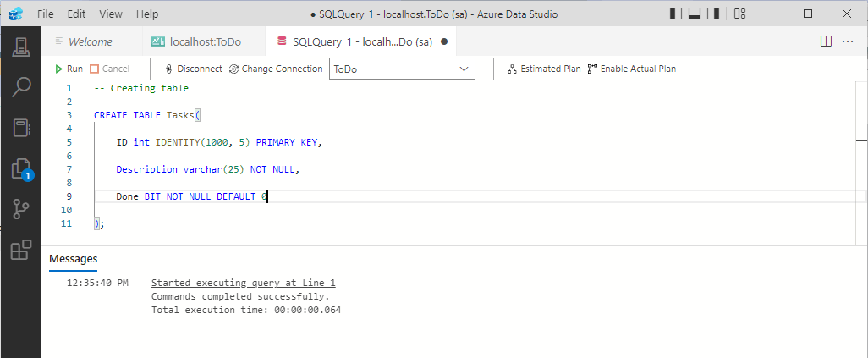
Task: Split the editor to the right
Action: tap(826, 41)
